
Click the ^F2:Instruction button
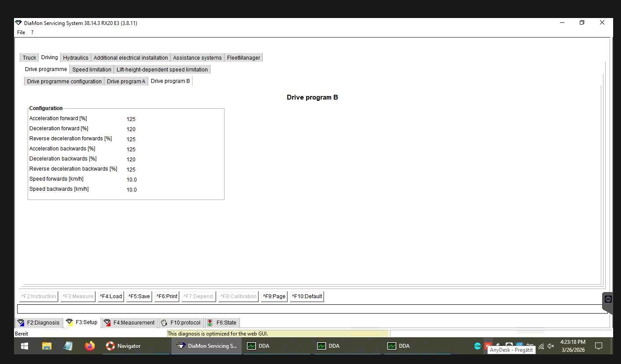39,296
